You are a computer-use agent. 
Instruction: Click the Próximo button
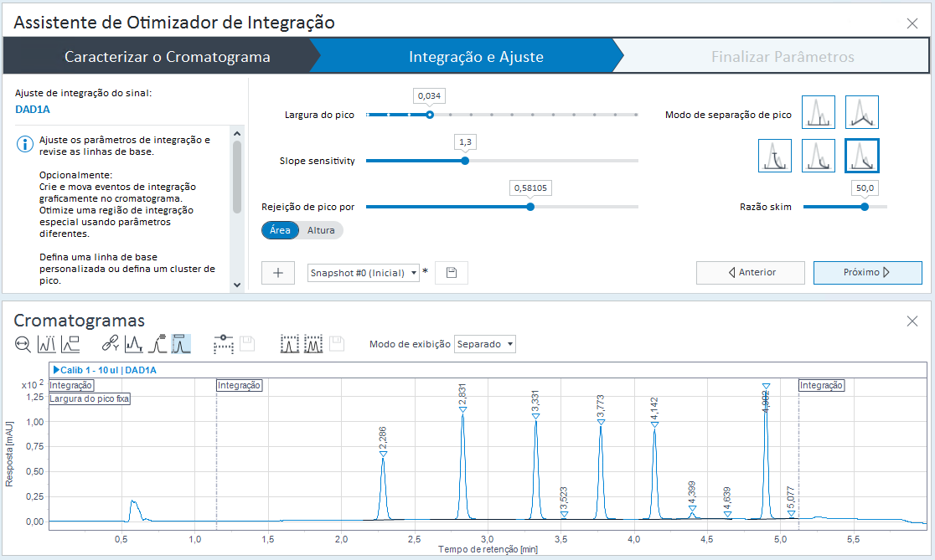point(868,272)
